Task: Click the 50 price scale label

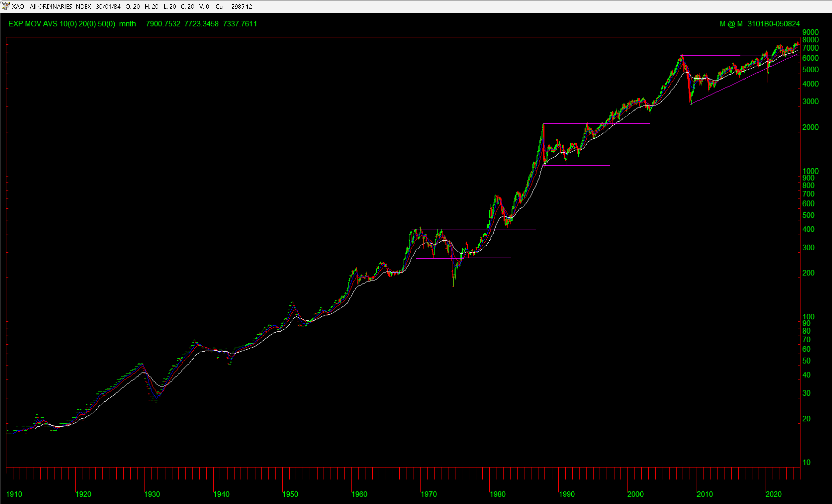Action: 806,361
